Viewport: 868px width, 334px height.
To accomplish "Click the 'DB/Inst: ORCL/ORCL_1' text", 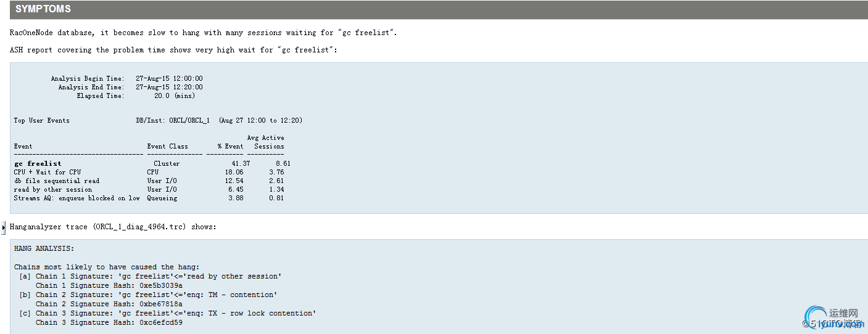I will (173, 120).
